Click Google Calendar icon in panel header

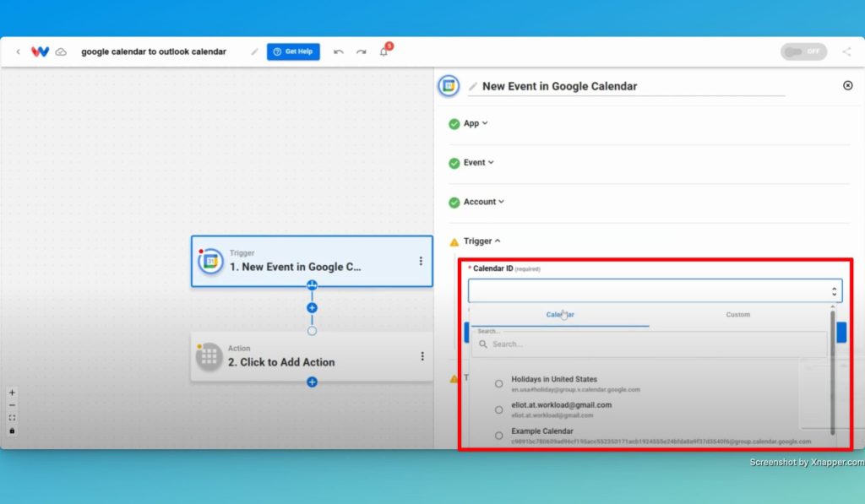point(449,86)
